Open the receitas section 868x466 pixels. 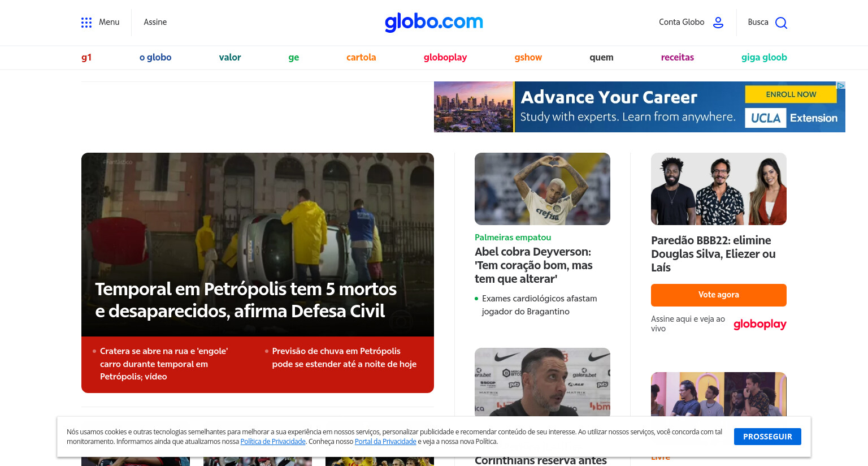click(x=678, y=57)
